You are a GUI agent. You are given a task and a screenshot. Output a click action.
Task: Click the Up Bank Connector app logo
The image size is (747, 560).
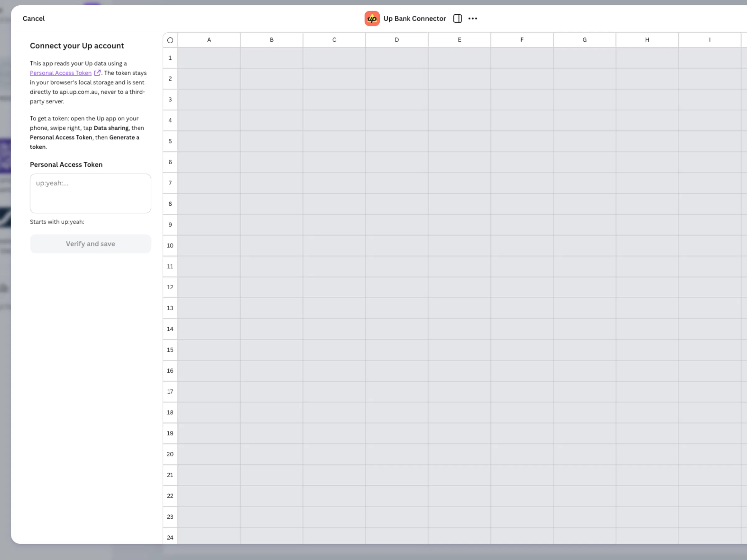372,19
